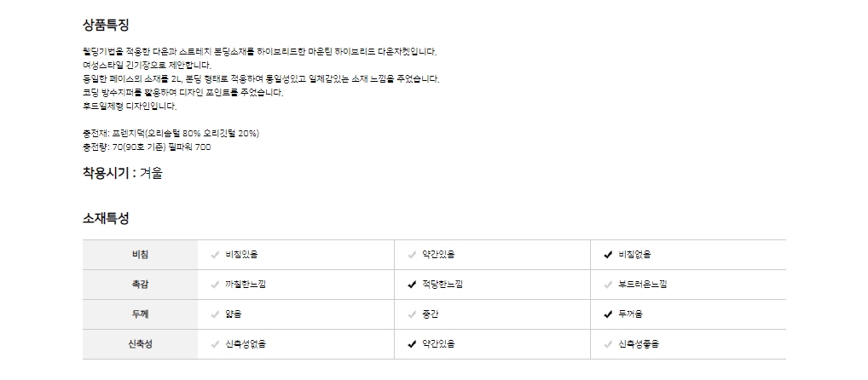Click the checkmark beside 비침없음
Image resolution: width=868 pixels, height=380 pixels.
pos(608,255)
